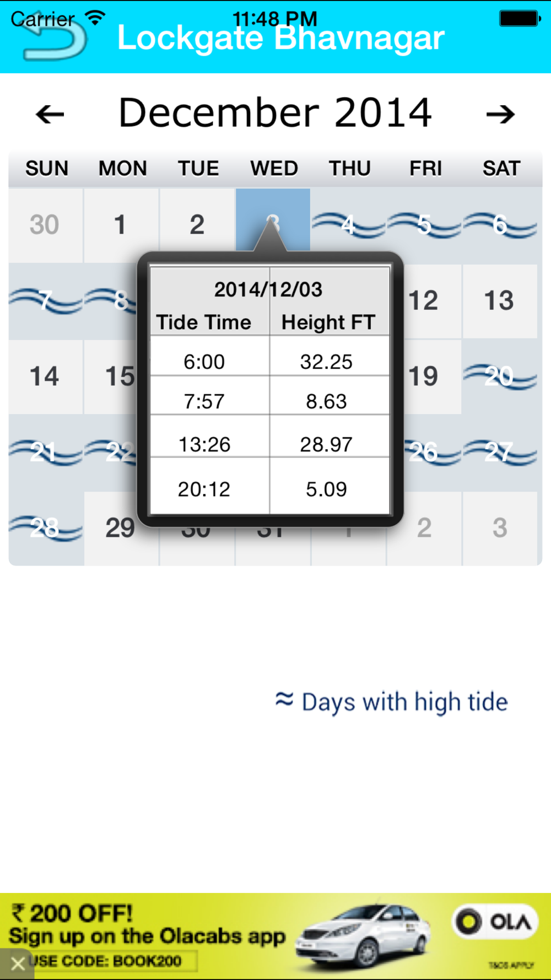The width and height of the screenshot is (551, 980).
Task: Select December 14 on calendar
Action: coord(45,376)
